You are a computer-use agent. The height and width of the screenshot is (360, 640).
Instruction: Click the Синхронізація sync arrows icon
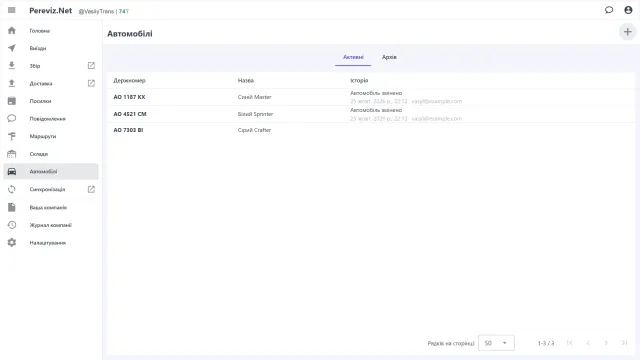12,189
